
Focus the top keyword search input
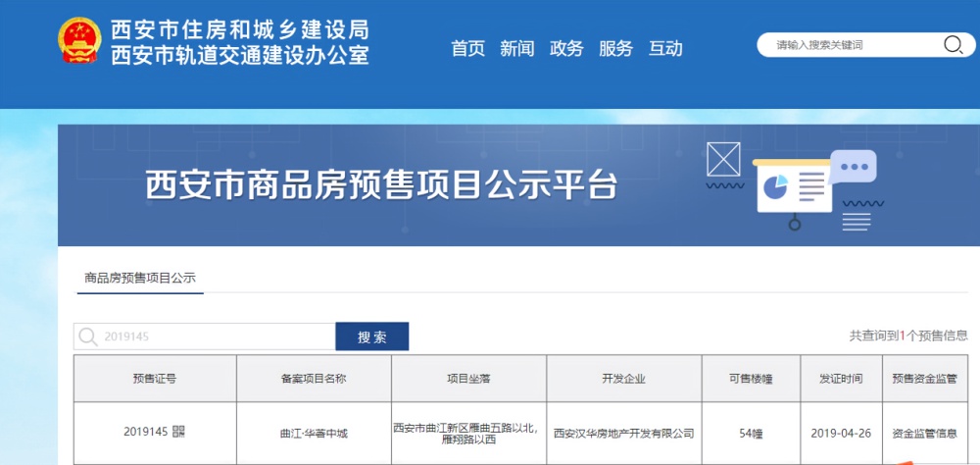click(853, 44)
